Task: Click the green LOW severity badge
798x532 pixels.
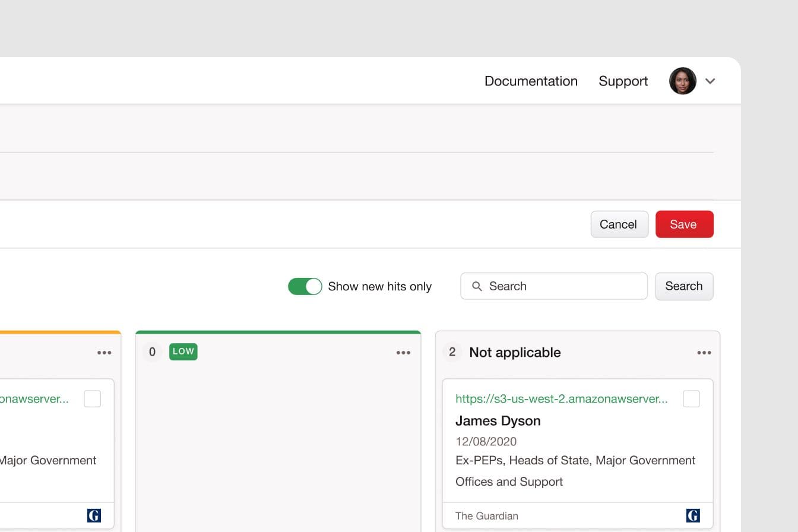Action: pos(183,351)
